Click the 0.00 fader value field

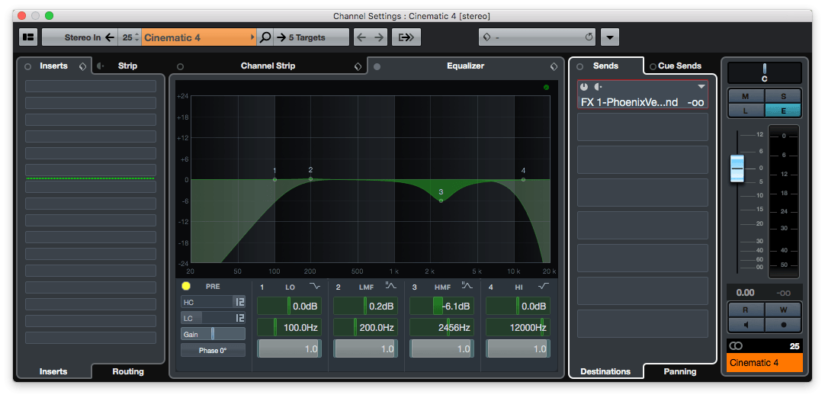click(x=746, y=293)
